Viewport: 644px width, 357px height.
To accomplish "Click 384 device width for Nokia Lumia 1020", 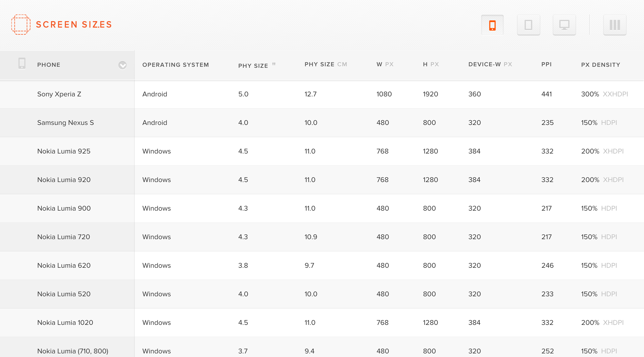I will pyautogui.click(x=474, y=323).
